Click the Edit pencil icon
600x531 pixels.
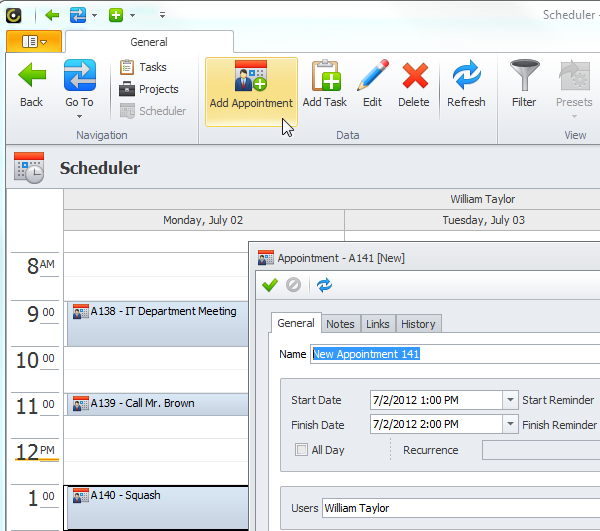tap(372, 78)
